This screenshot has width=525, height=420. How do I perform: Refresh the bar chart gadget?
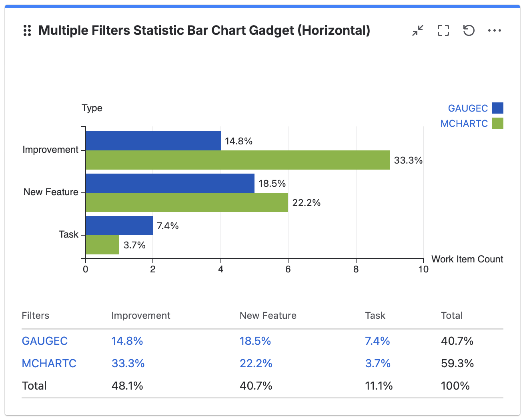click(469, 30)
